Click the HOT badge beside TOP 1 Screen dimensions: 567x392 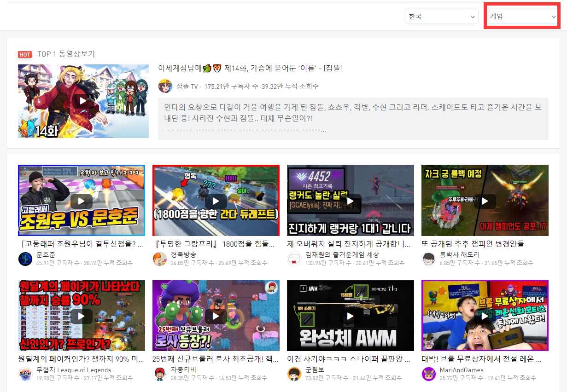coord(25,54)
